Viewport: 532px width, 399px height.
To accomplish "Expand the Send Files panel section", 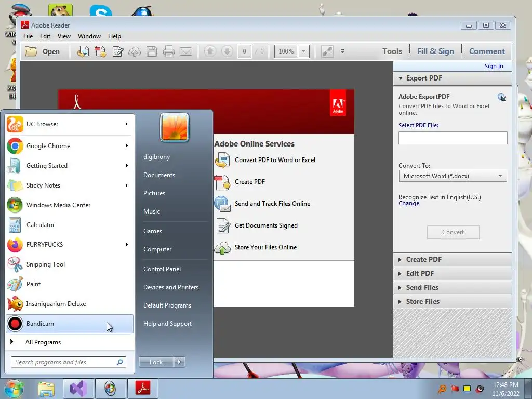I will [453, 288].
